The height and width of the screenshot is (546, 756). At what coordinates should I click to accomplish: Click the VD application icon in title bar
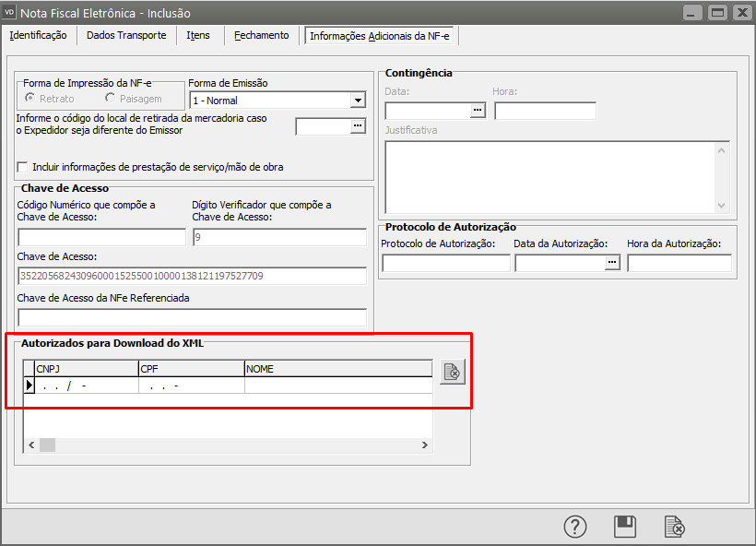coord(12,12)
